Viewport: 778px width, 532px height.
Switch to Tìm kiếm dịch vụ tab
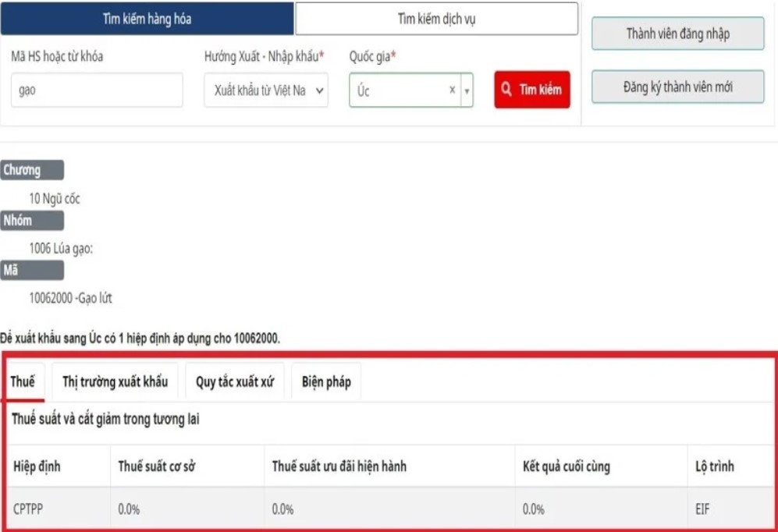[x=437, y=19]
